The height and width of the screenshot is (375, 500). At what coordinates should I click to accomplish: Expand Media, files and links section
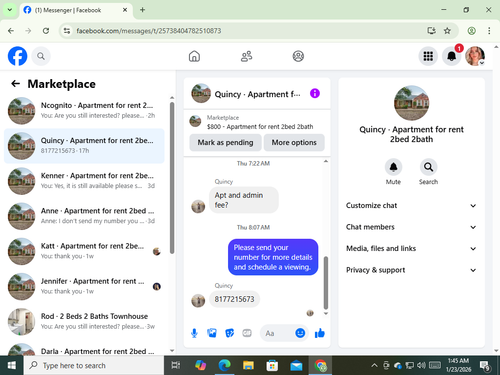coord(411,248)
